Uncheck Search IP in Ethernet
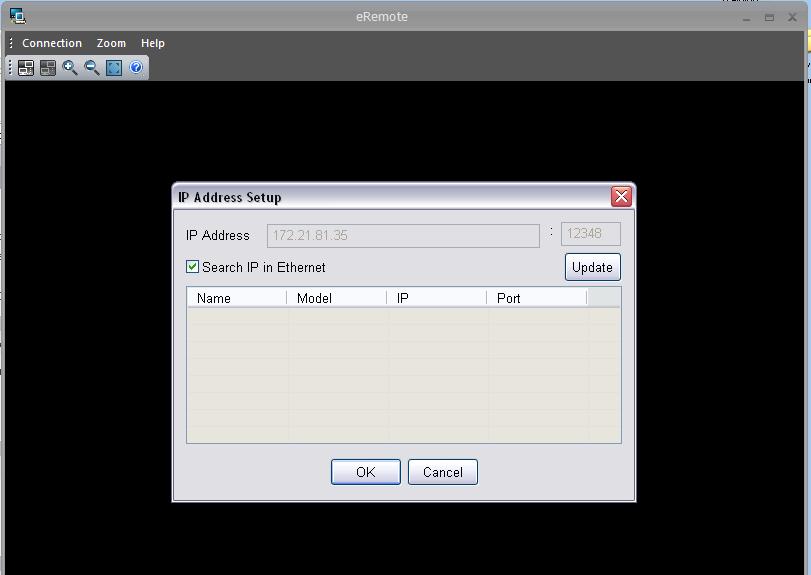811x575 pixels. [193, 267]
